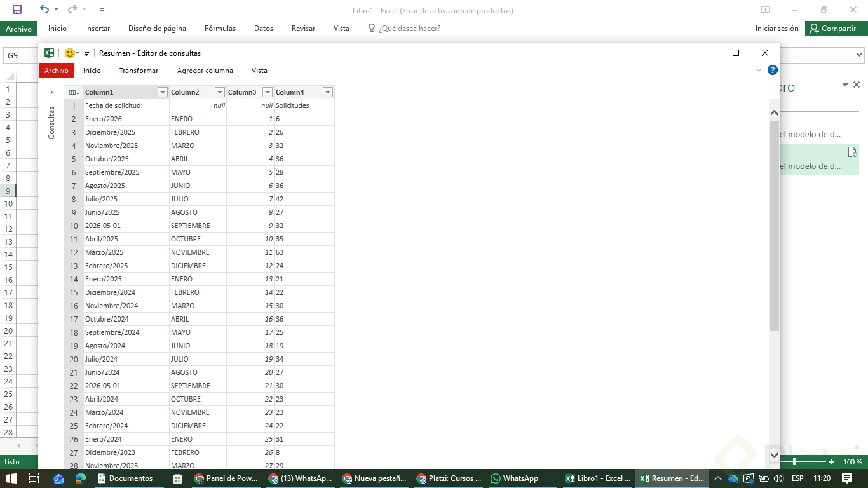Switch to the Platzi Chrome taskbar window

pyautogui.click(x=450, y=478)
